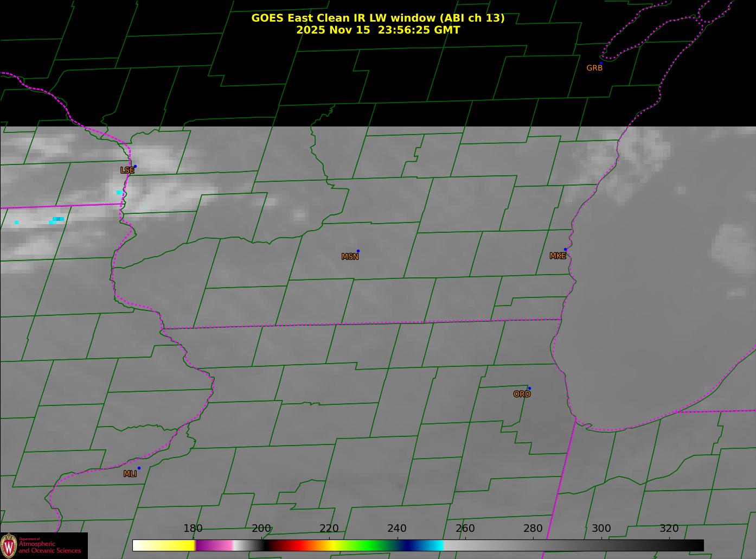Click the 200 colorbar tick label
Image resolution: width=756 pixels, height=559 pixels.
click(x=261, y=529)
